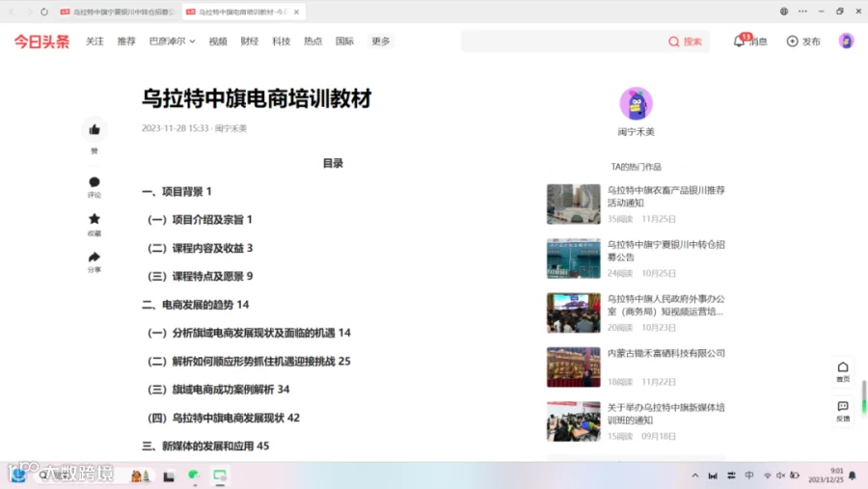Screen dimensions: 868x489
Task: Click the article title 乌拉特中旗电商培训教材
Action: tap(257, 98)
